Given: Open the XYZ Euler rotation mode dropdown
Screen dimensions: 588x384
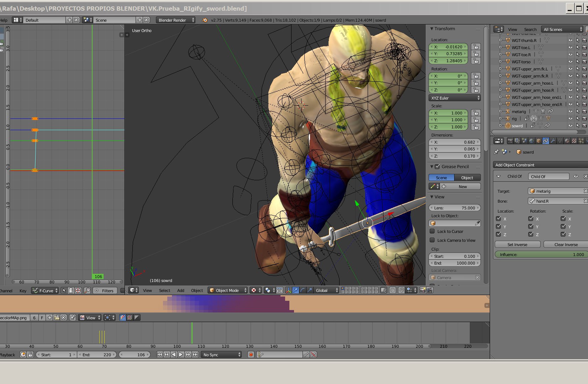Looking at the screenshot, I should pyautogui.click(x=455, y=98).
